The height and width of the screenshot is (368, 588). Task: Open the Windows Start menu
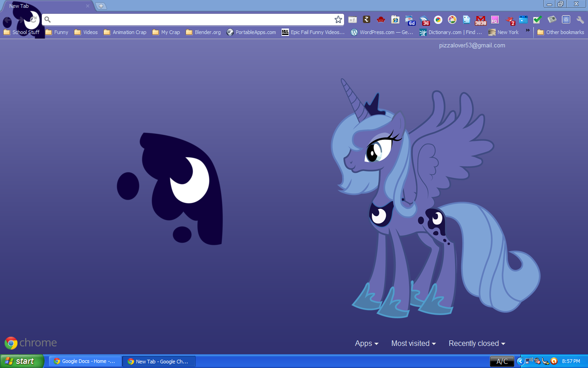22,361
